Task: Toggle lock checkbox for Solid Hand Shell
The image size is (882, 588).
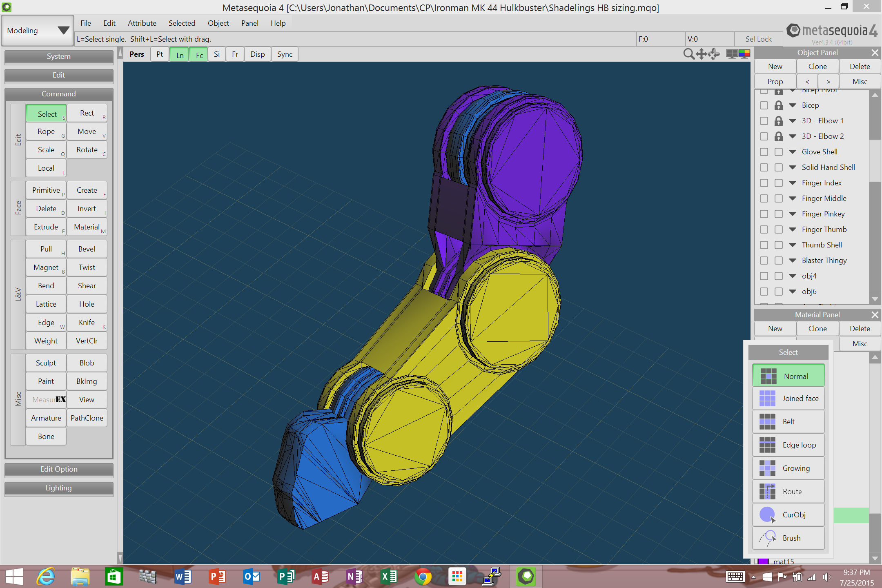Action: click(779, 167)
